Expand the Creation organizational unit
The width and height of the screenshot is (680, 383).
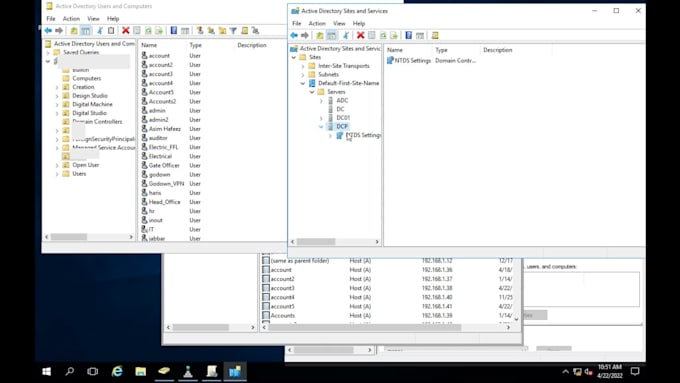coord(57,87)
